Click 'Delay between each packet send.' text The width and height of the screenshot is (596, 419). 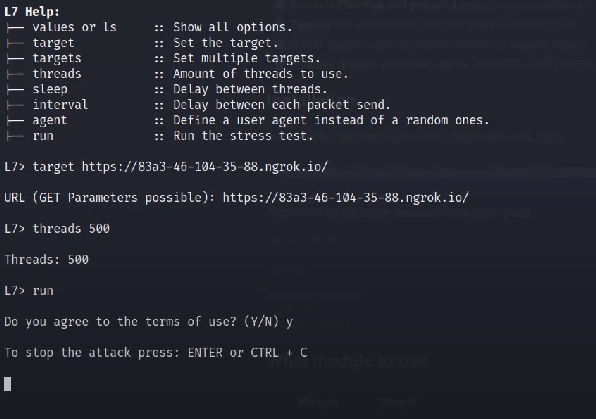(x=282, y=105)
